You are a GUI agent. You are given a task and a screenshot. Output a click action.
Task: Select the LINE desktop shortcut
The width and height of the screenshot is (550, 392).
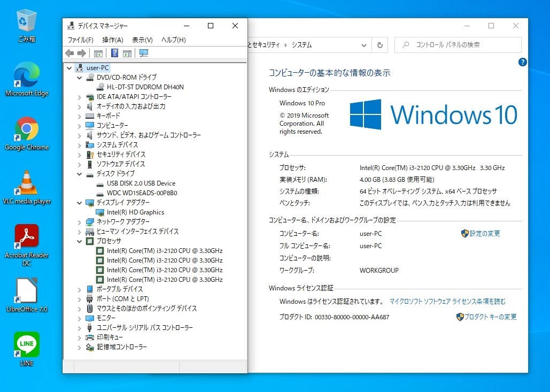click(27, 349)
